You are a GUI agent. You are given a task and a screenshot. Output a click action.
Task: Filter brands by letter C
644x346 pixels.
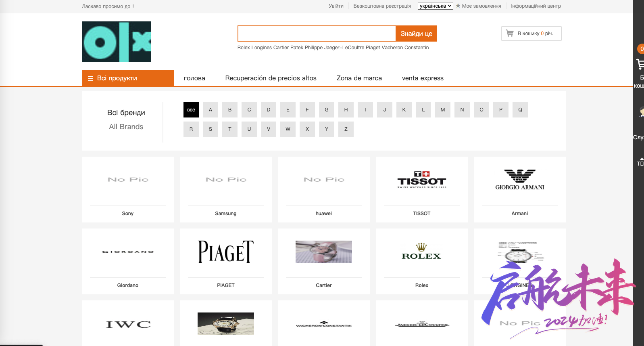click(x=249, y=110)
